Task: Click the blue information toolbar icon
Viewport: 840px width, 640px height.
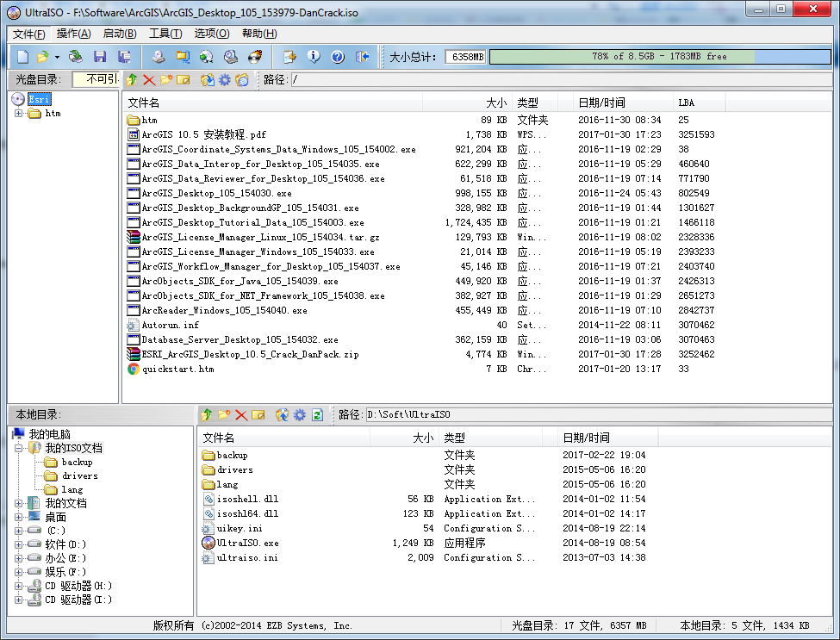Action: tap(314, 57)
